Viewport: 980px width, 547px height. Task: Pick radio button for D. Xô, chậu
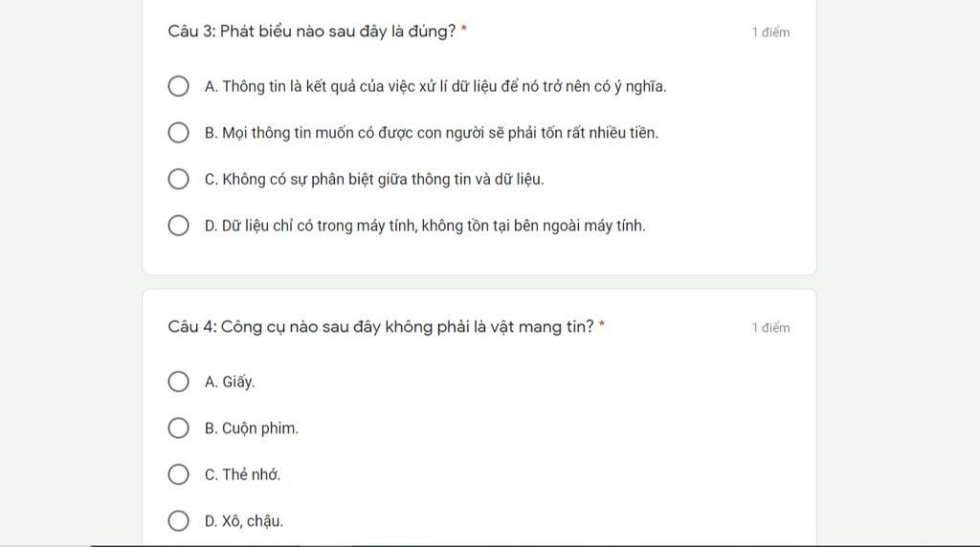178,521
